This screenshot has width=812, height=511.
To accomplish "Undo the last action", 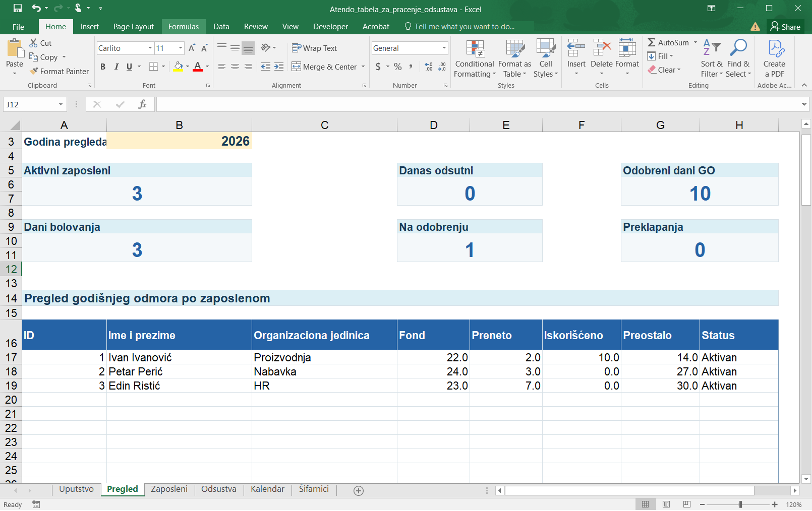I will click(x=36, y=8).
